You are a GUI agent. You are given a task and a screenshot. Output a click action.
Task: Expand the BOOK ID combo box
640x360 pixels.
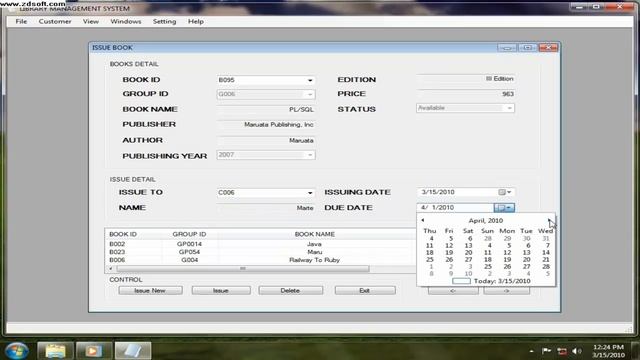coord(310,80)
